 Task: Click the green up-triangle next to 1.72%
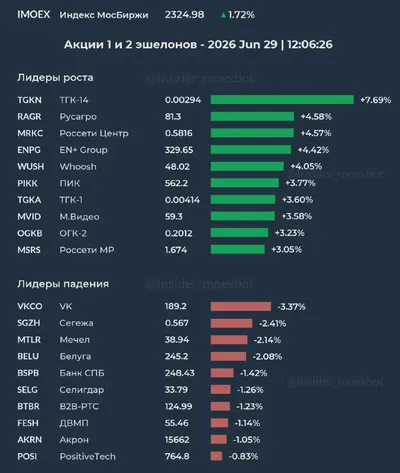coord(223,15)
